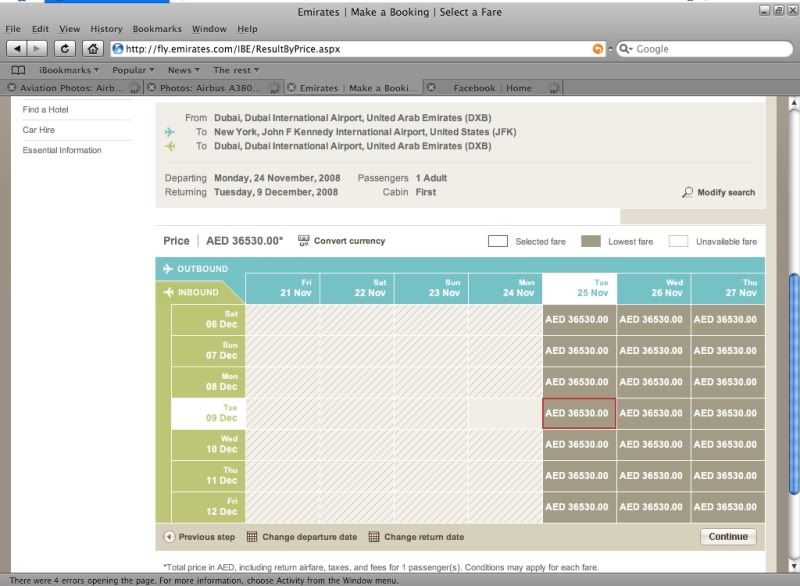This screenshot has width=800, height=586.
Task: Open the Window menu
Action: tap(209, 29)
